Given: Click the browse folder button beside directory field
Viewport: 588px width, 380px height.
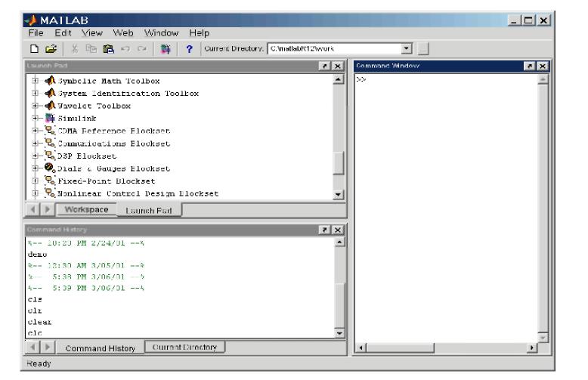Looking at the screenshot, I should [x=423, y=48].
